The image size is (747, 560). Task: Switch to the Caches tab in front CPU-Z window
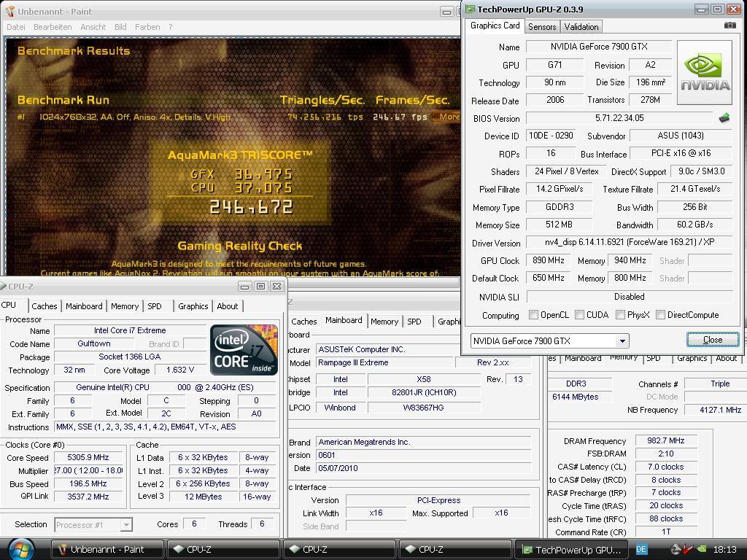(x=44, y=306)
